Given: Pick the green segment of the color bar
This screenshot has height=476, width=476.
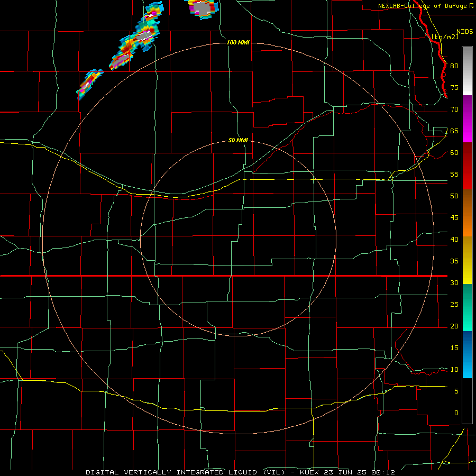Looking at the screenshot, I should click(x=467, y=307).
